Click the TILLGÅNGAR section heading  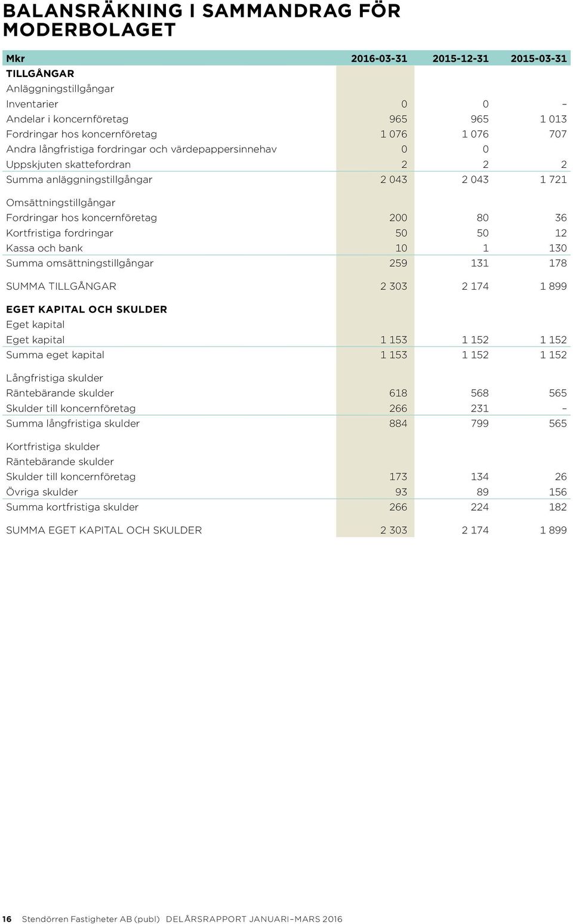40,73
